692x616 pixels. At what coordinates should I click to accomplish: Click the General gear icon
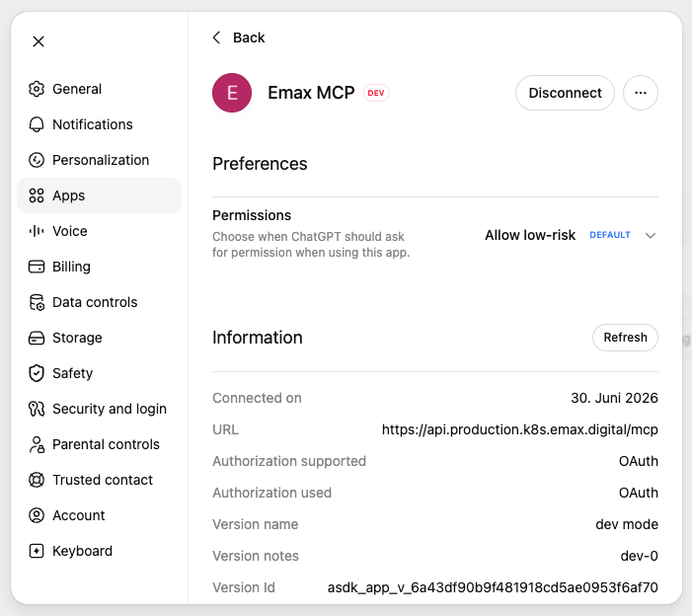(37, 89)
